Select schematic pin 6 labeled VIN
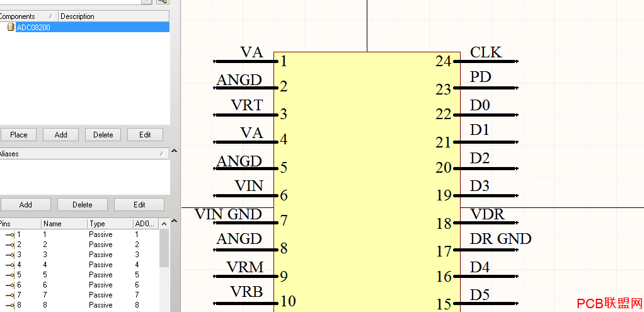The height and width of the screenshot is (312, 644). tap(246, 195)
